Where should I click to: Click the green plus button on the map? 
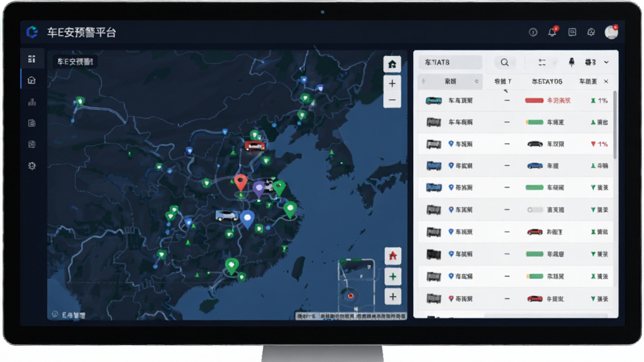coord(392,277)
